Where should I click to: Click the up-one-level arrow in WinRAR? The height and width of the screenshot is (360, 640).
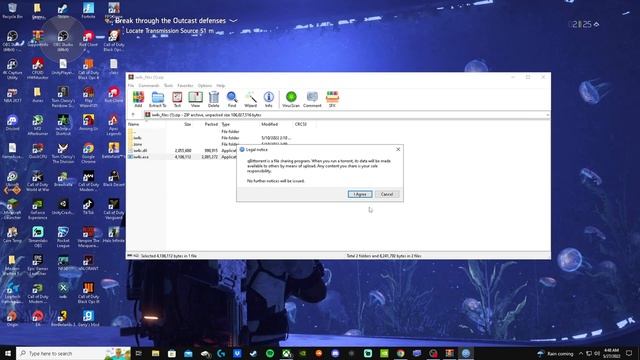click(x=133, y=115)
